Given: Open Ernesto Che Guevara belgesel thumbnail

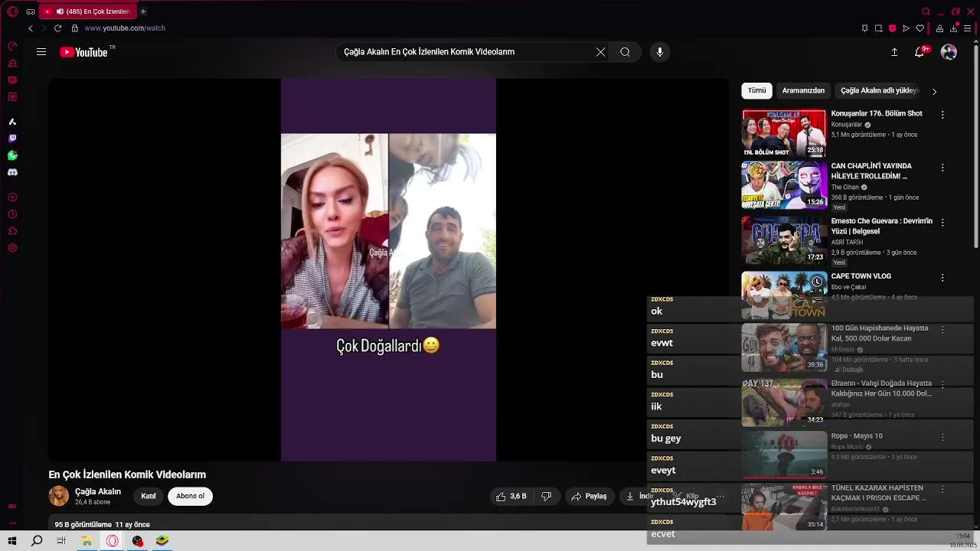Looking at the screenshot, I should point(784,240).
